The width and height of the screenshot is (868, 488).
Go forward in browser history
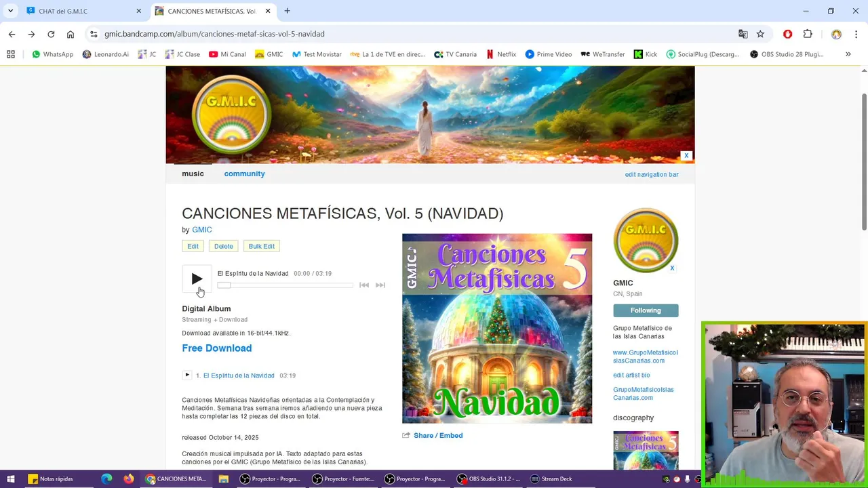click(31, 34)
